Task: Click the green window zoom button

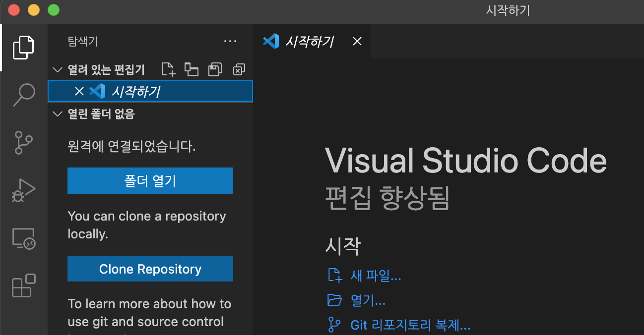Action: coord(53,9)
